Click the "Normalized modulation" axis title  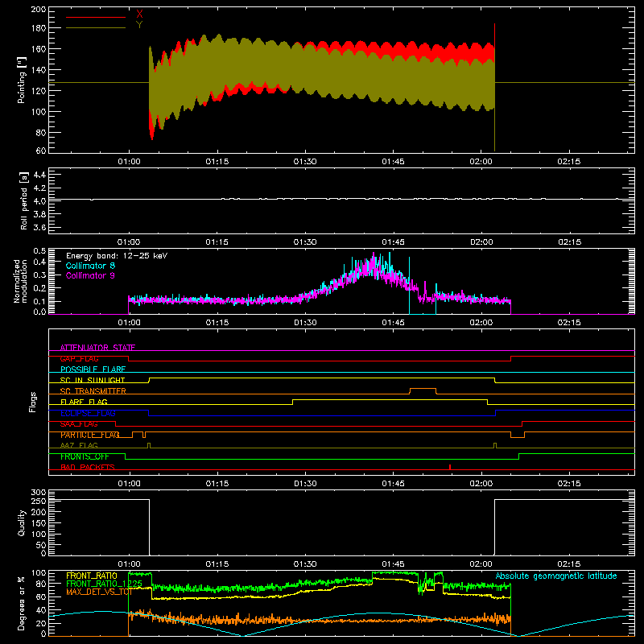(21, 281)
